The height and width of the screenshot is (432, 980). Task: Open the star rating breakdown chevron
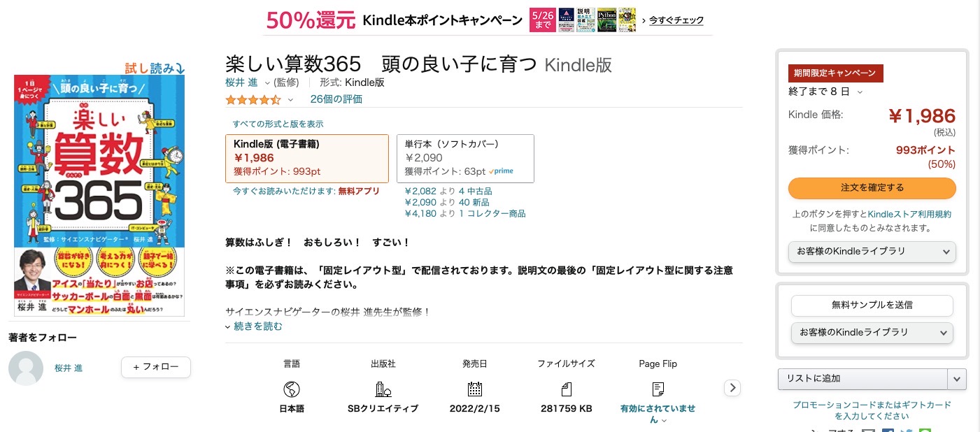(x=290, y=100)
